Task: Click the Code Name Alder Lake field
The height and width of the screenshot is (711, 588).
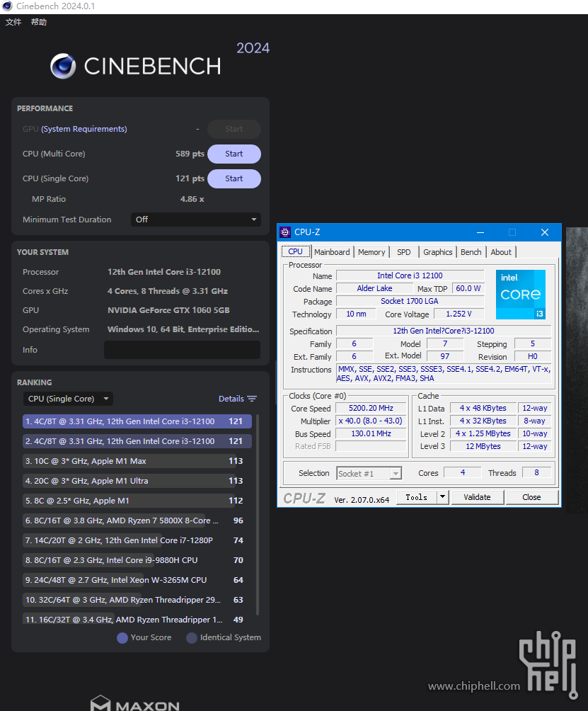Action: [374, 288]
